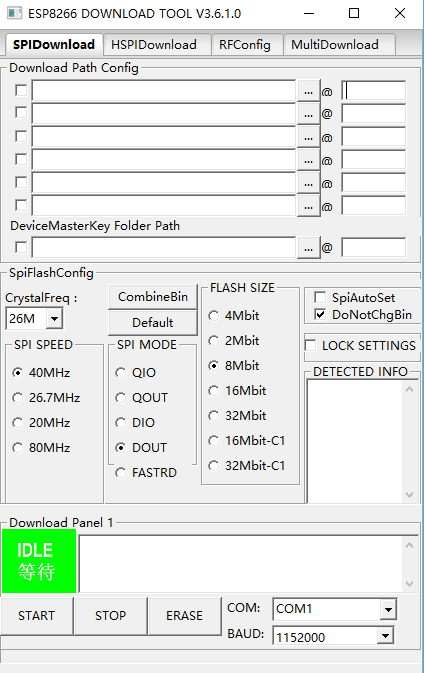Viewport: 424px width, 673px height.
Task: Select the SPIDownload tab
Action: [x=54, y=45]
